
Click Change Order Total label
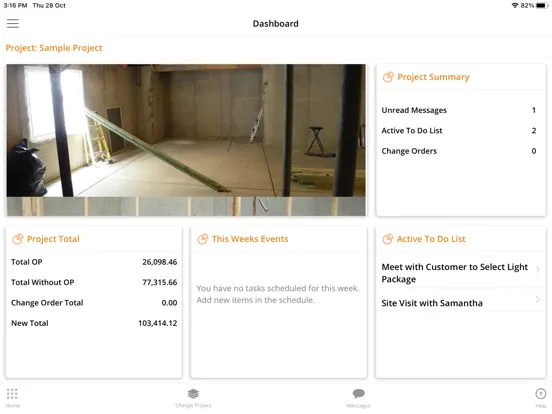(x=47, y=303)
